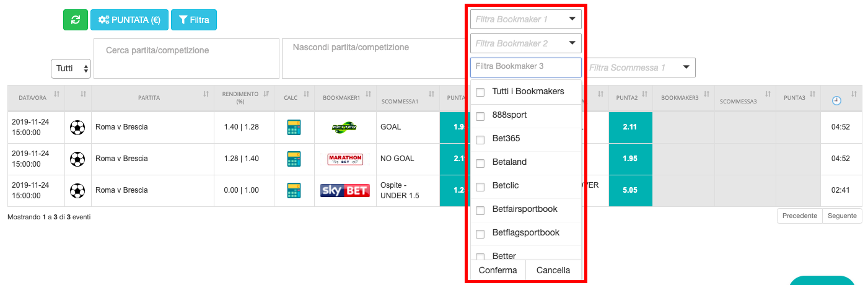Click the Marathon Bet bookmaker logo
The height and width of the screenshot is (285, 868).
(344, 159)
